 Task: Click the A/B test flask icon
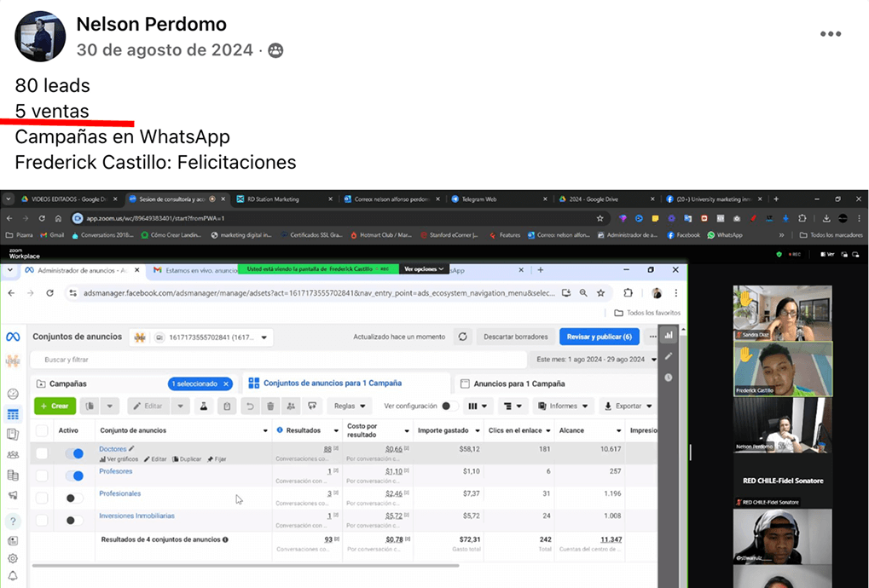tap(204, 406)
